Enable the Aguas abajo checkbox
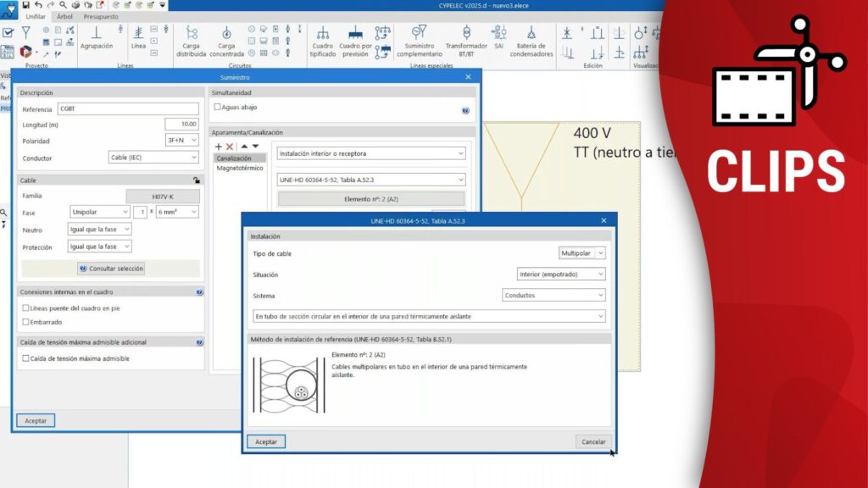This screenshot has height=488, width=868. [x=218, y=108]
